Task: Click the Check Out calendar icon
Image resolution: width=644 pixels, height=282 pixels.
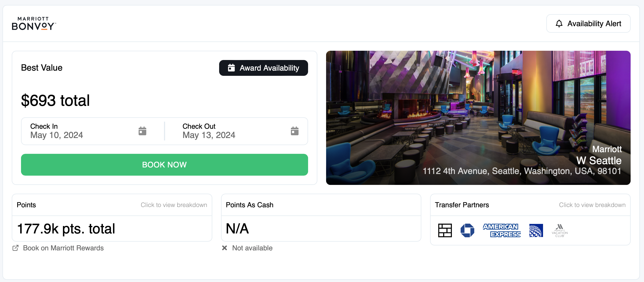Action: tap(294, 131)
